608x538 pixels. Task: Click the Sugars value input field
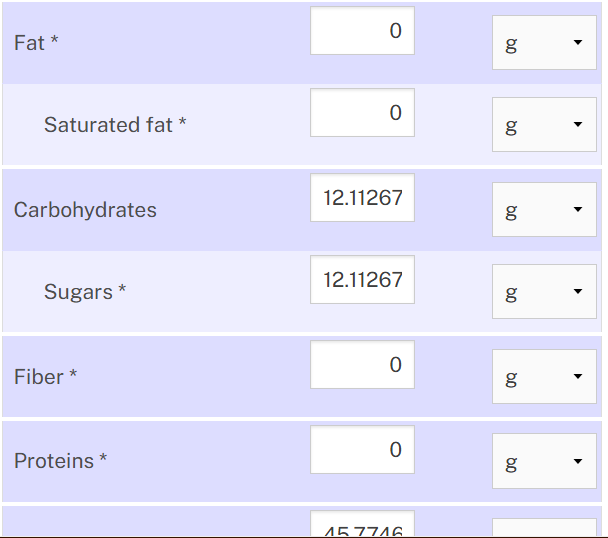click(362, 280)
